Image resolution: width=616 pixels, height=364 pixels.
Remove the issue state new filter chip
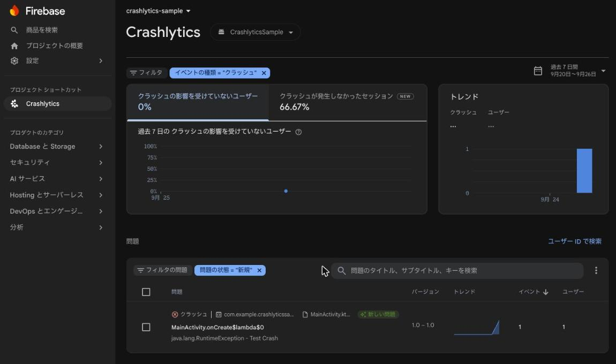259,270
